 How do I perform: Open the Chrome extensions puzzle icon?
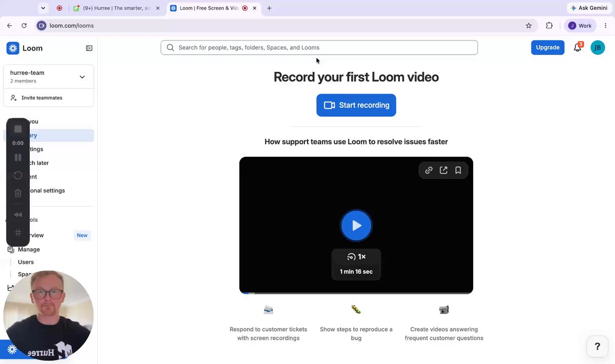[549, 26]
